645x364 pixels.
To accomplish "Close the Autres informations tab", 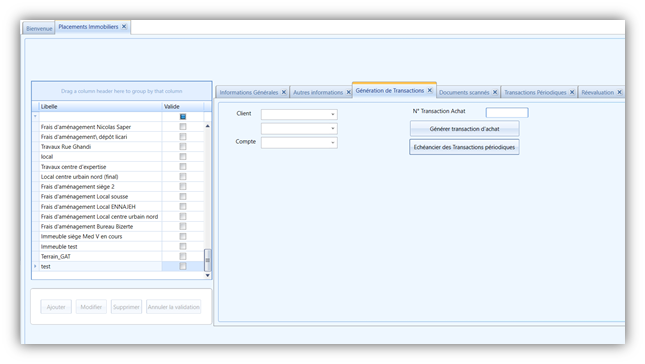I will point(348,92).
